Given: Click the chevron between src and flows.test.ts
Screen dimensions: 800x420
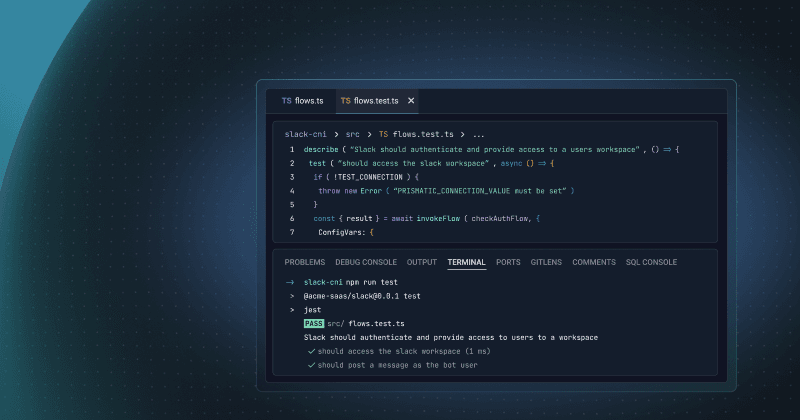Looking at the screenshot, I should click(x=369, y=135).
